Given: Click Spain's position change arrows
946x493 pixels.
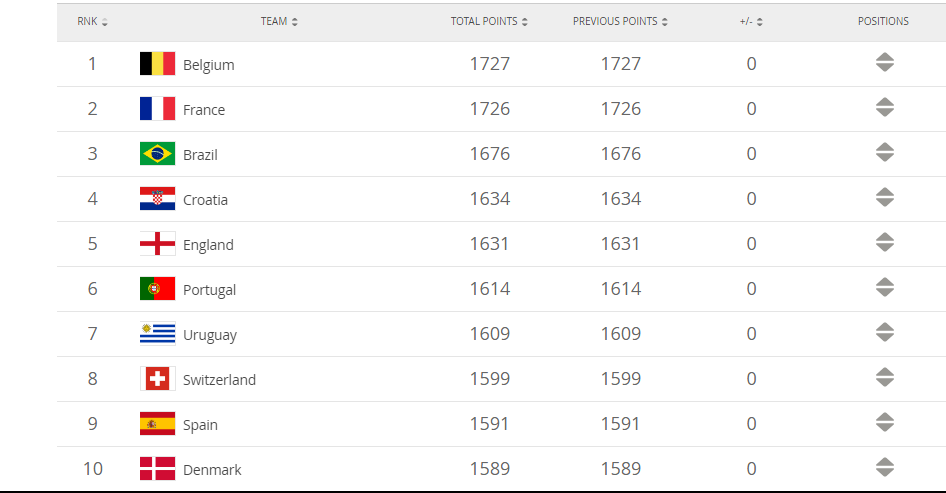Looking at the screenshot, I should (x=884, y=423).
